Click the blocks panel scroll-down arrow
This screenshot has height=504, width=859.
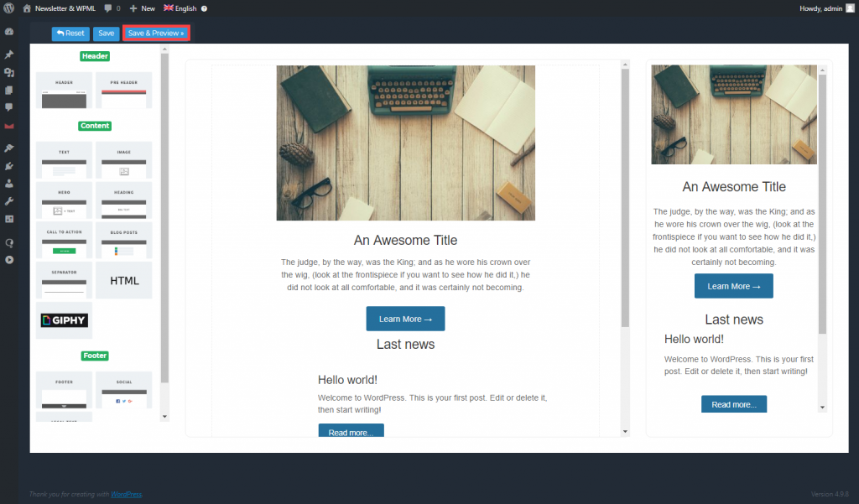[x=165, y=417]
